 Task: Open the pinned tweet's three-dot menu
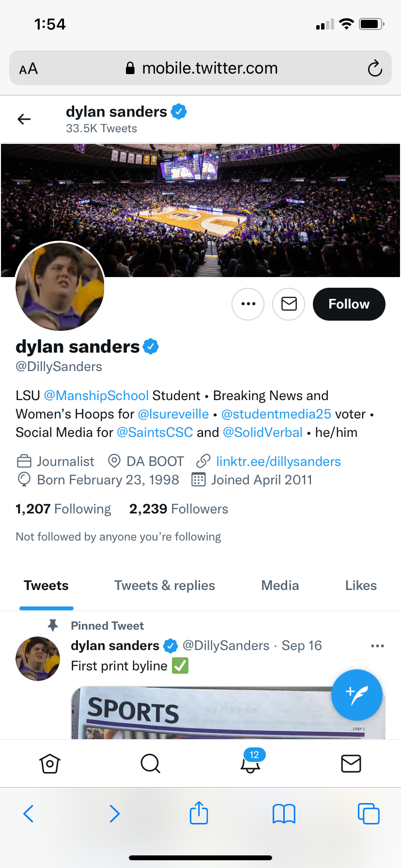(377, 646)
